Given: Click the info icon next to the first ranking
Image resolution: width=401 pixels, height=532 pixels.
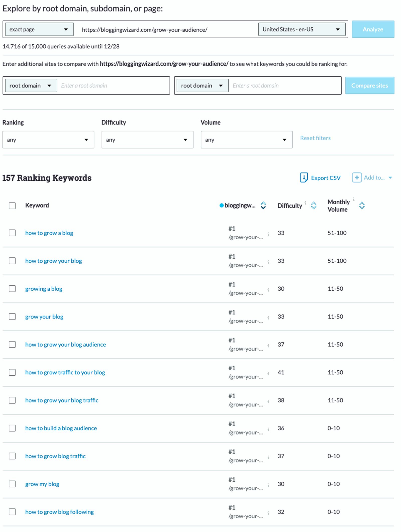Looking at the screenshot, I should [x=268, y=235].
